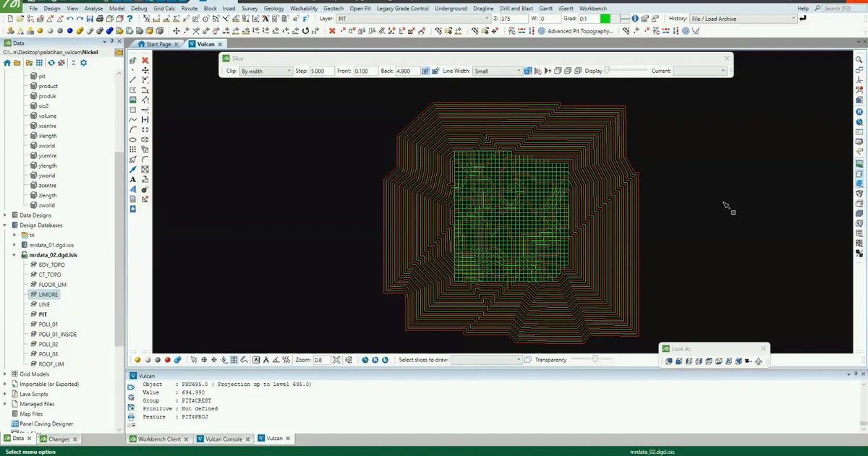Click the red X delete icon in drawing toolbar
The width and height of the screenshot is (868, 456).
145,60
